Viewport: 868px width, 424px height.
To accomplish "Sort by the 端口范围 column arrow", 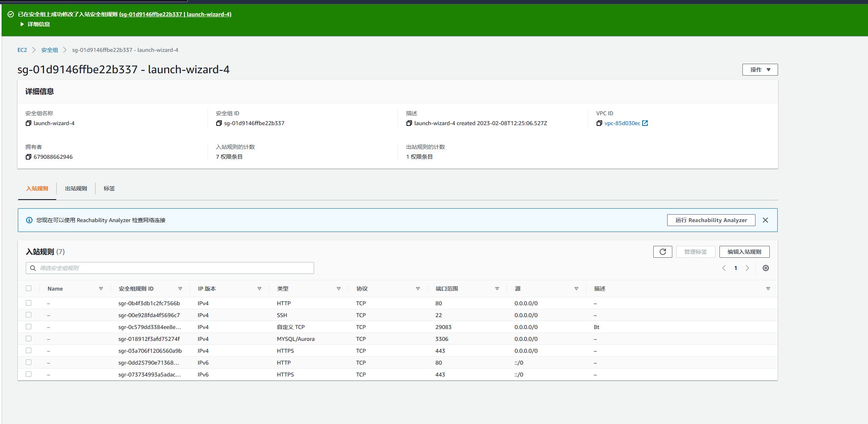I will click(497, 289).
